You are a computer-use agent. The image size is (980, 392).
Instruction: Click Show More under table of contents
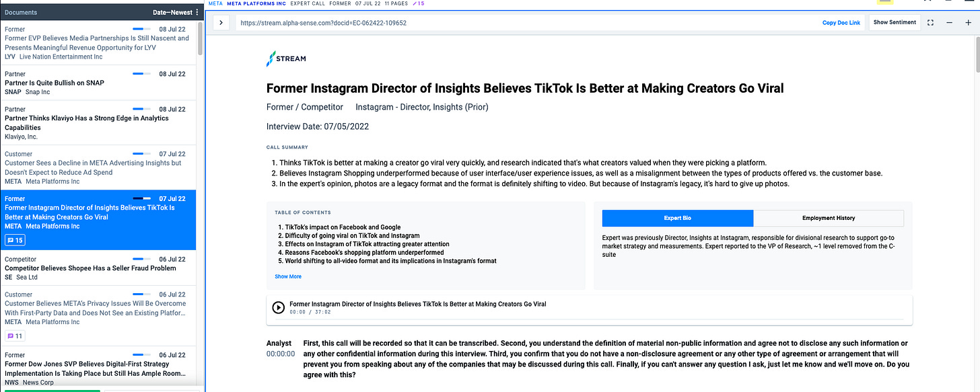pyautogui.click(x=288, y=276)
